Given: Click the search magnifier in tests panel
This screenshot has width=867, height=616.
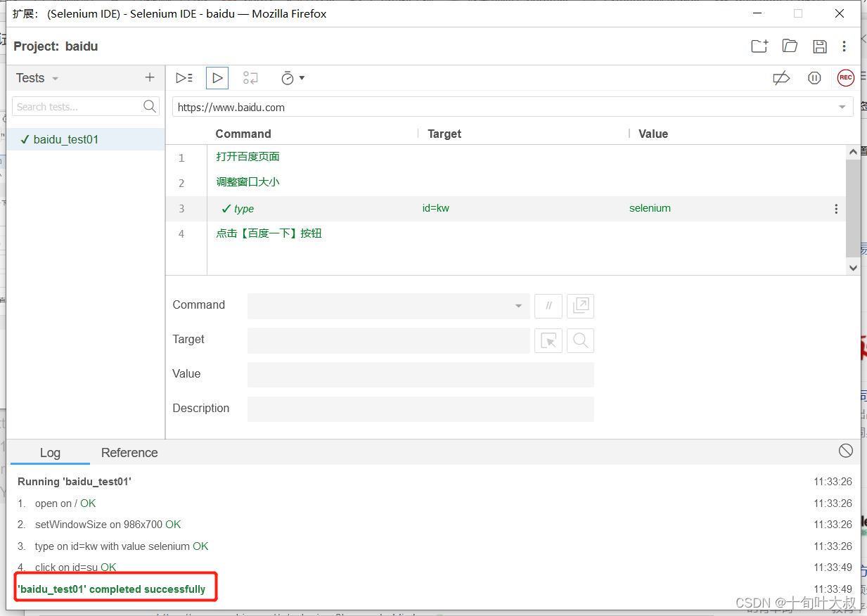Looking at the screenshot, I should pos(150,106).
